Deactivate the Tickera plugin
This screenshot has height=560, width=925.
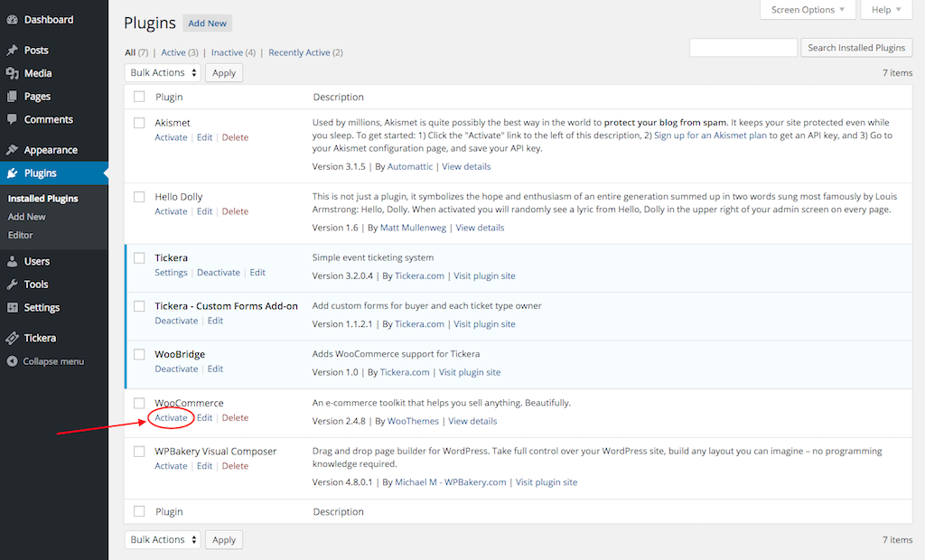pos(219,272)
